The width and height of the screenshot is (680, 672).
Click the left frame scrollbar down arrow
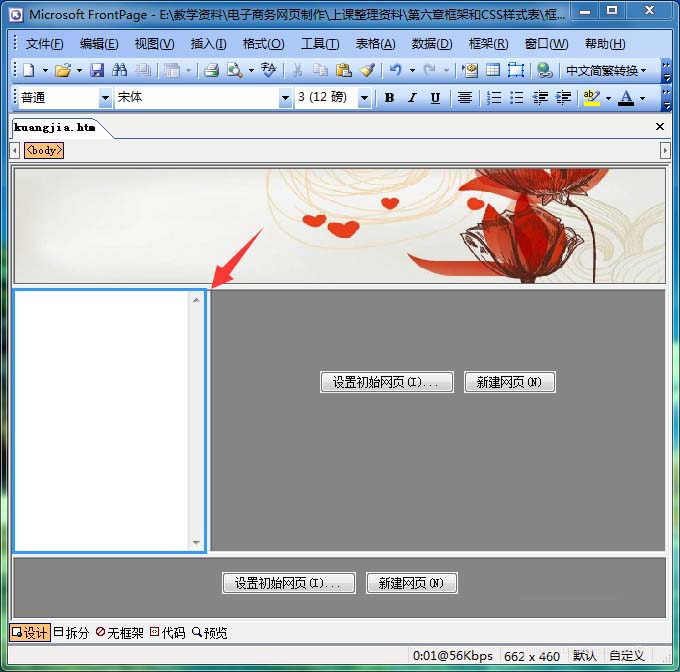tap(196, 542)
